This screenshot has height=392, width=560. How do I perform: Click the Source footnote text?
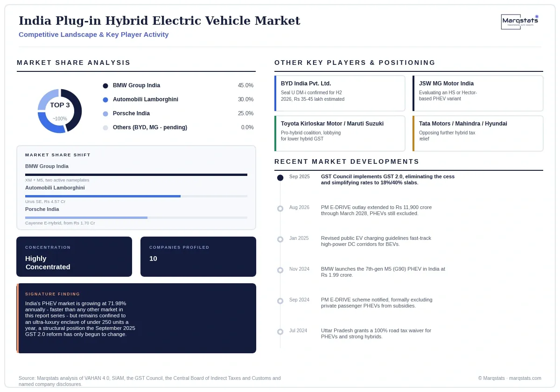pyautogui.click(x=150, y=381)
